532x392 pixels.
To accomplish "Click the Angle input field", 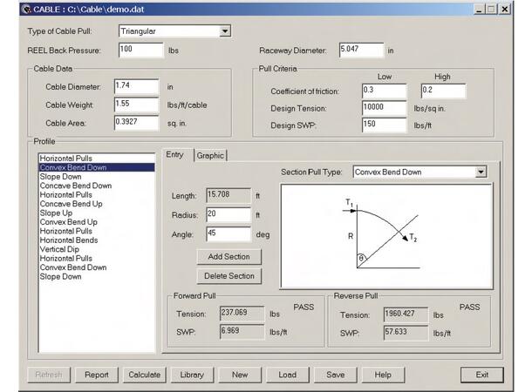I will (228, 234).
